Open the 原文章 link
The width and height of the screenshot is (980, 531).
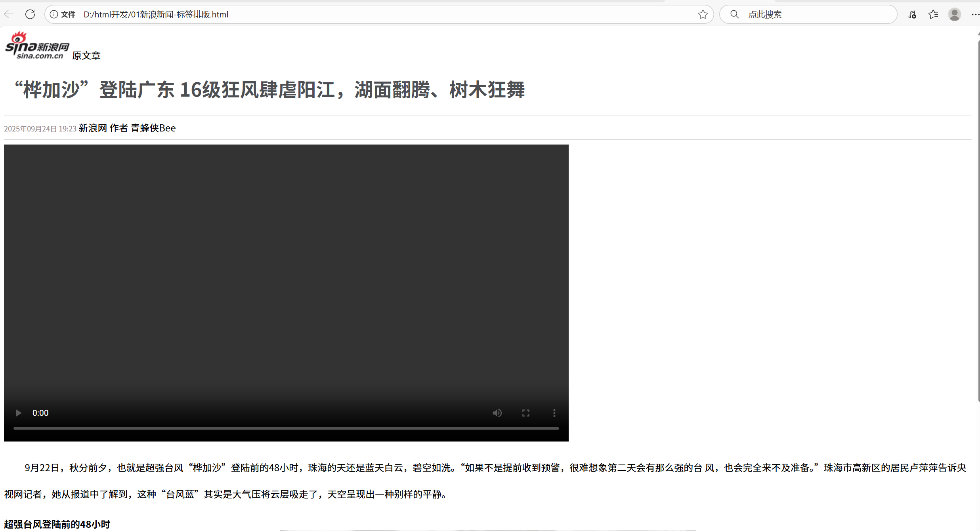pyautogui.click(x=86, y=55)
